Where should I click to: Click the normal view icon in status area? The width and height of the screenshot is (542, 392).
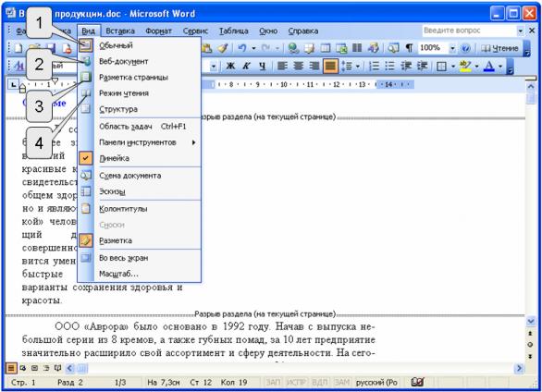(11, 368)
